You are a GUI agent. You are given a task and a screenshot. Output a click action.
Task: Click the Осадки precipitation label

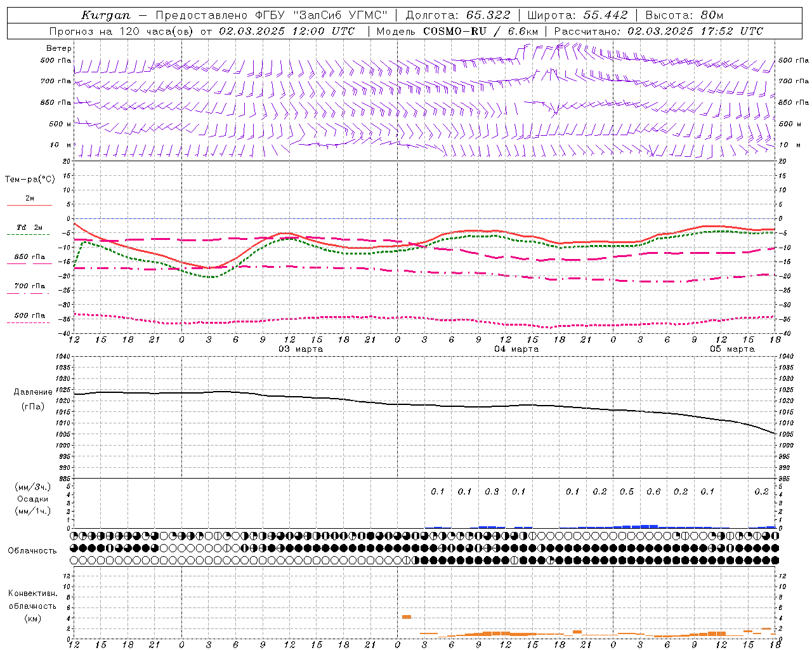coord(32,499)
